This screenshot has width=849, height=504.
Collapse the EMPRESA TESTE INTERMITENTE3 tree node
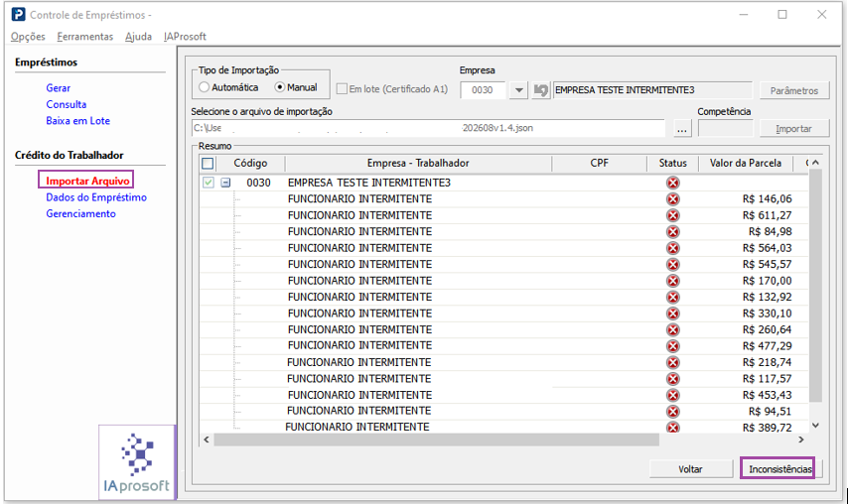[x=225, y=183]
